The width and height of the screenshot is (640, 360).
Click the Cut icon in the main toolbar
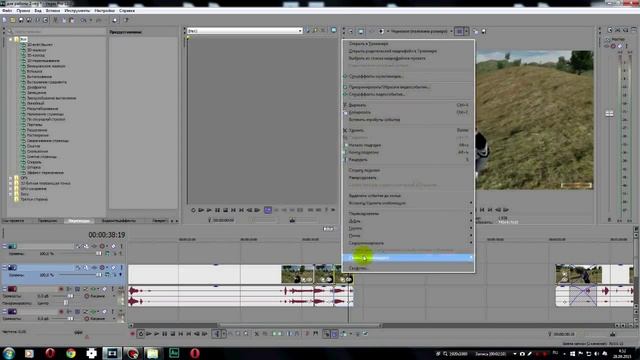56,20
